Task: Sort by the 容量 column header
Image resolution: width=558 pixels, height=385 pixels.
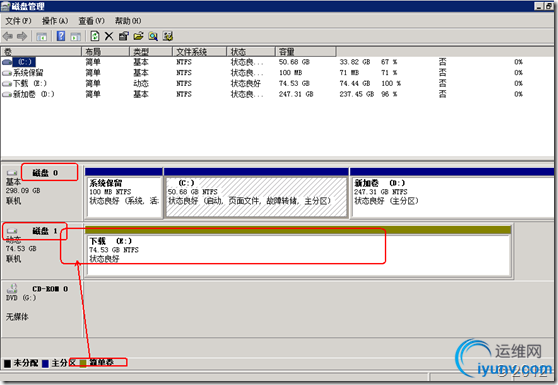Action: [x=306, y=52]
